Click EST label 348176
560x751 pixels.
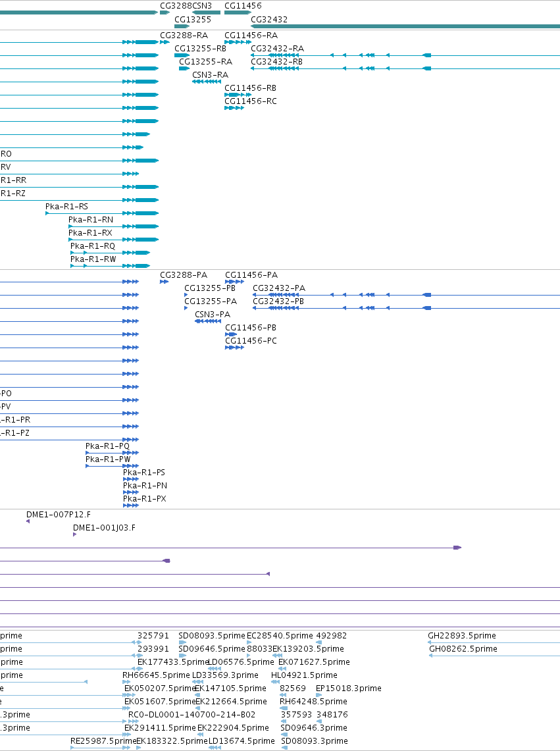click(332, 715)
